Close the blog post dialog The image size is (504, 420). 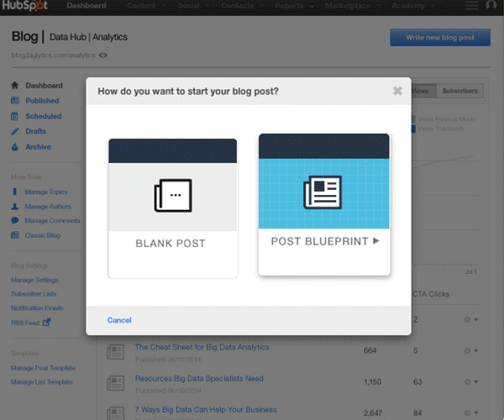coord(397,91)
